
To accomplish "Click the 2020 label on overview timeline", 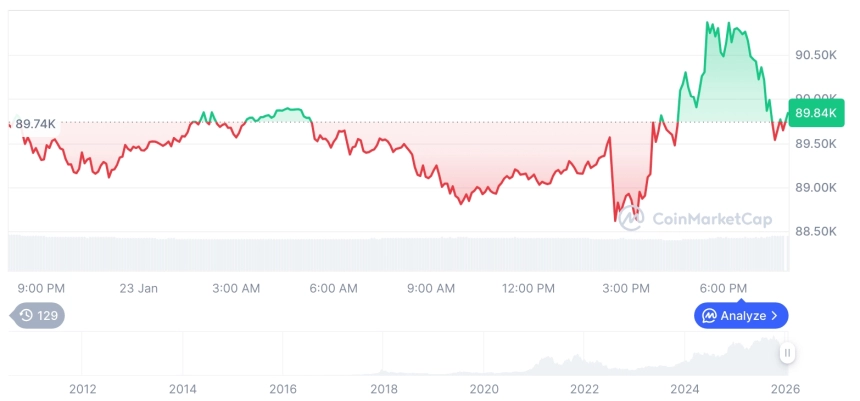I will pos(484,387).
